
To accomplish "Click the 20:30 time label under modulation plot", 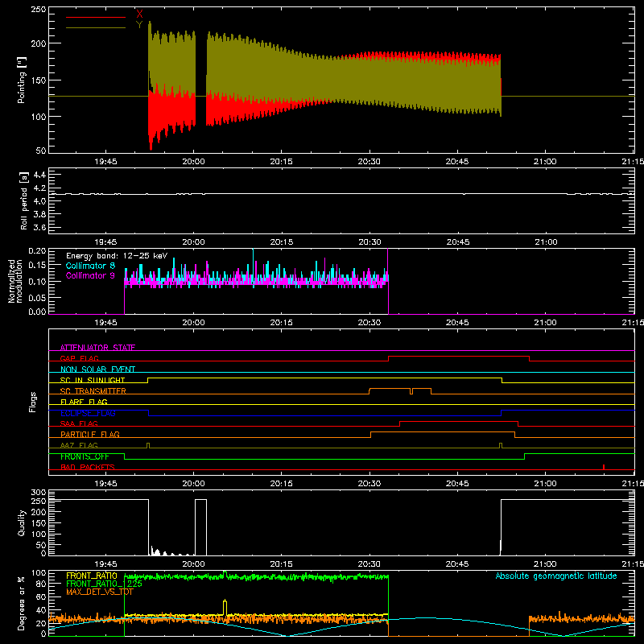I will [369, 323].
